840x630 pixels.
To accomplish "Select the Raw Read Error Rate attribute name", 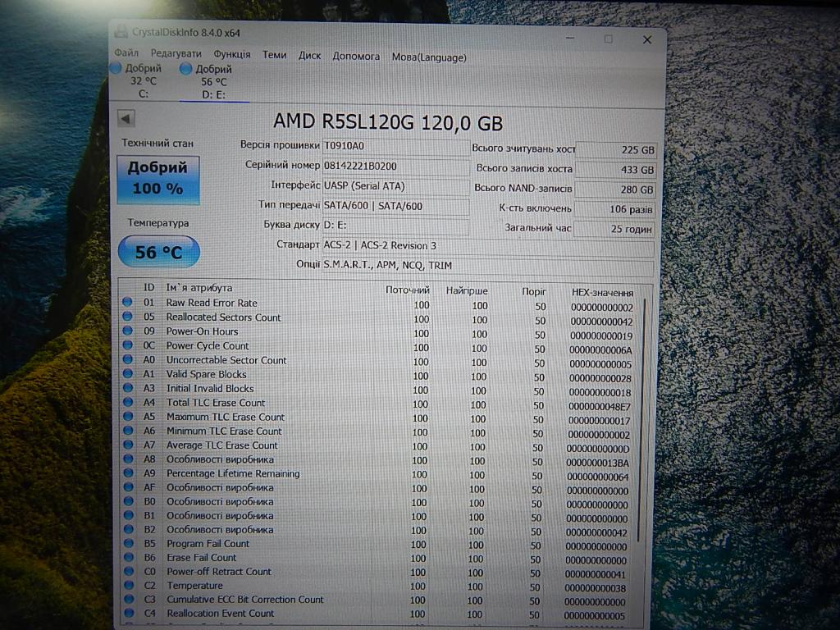I will [211, 303].
